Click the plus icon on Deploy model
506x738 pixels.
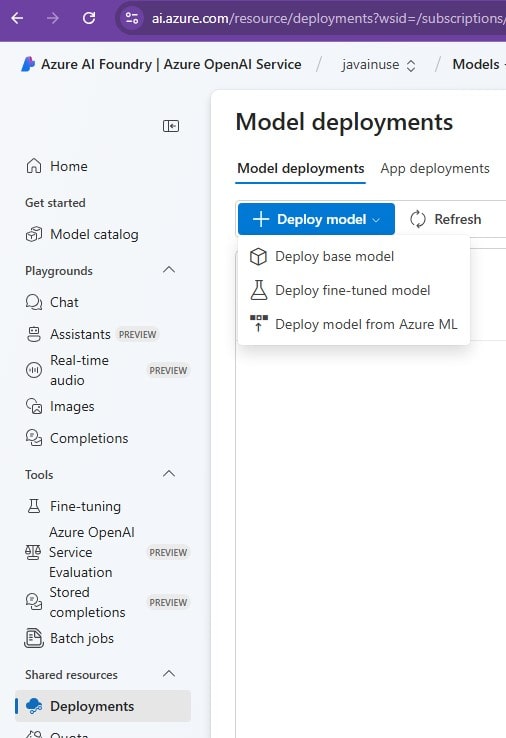tap(261, 219)
